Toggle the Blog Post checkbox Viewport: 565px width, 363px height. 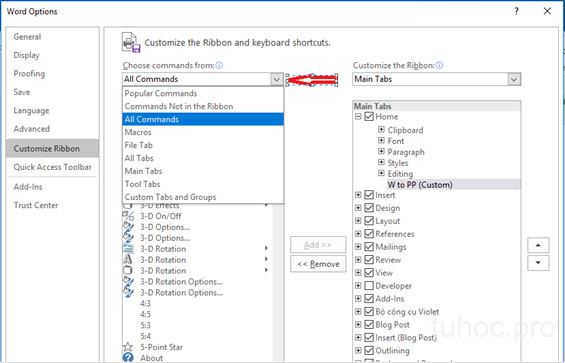pyautogui.click(x=369, y=325)
